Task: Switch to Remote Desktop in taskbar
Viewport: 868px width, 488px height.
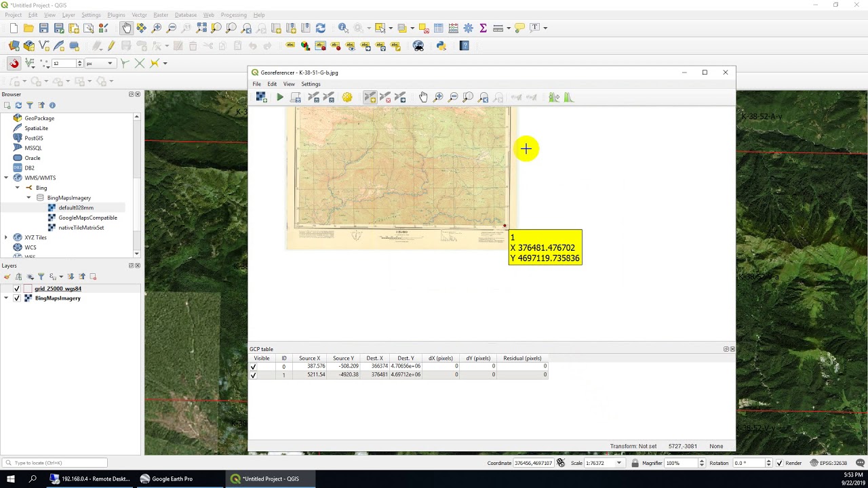Action: 90,479
